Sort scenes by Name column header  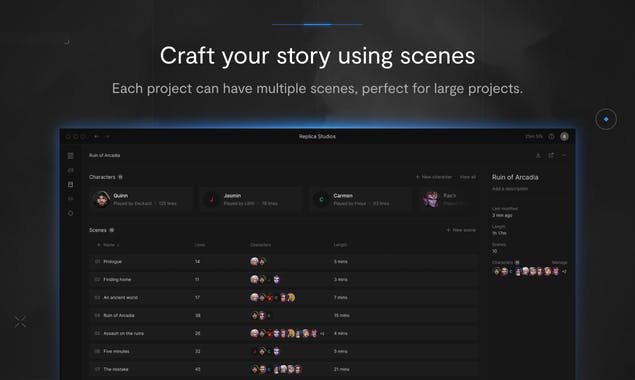[109, 245]
